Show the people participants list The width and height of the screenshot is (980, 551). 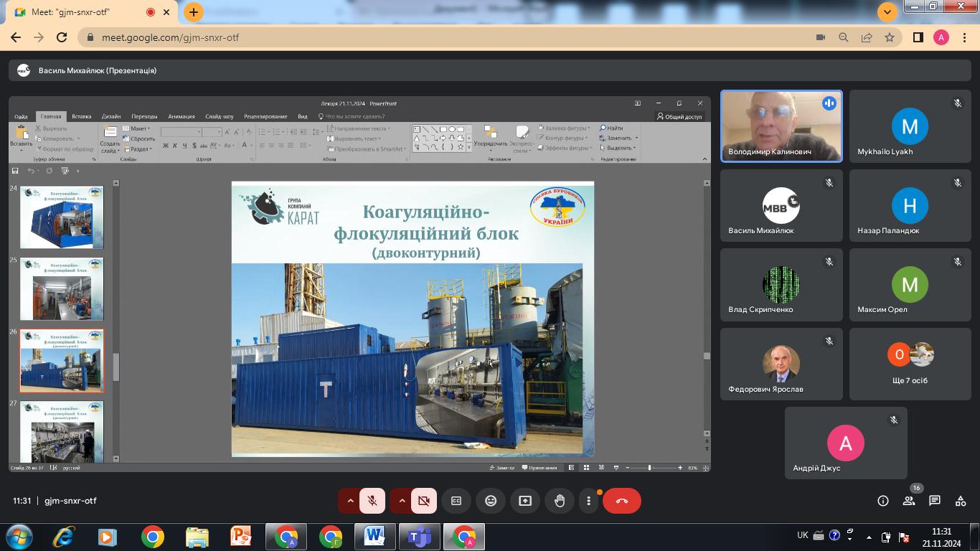[x=909, y=501]
